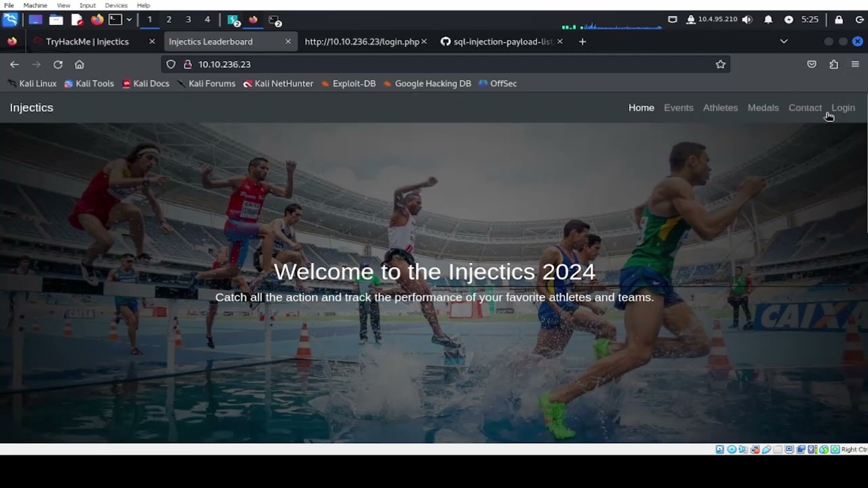Image resolution: width=868 pixels, height=488 pixels.
Task: Open the Contact page
Action: coord(805,108)
